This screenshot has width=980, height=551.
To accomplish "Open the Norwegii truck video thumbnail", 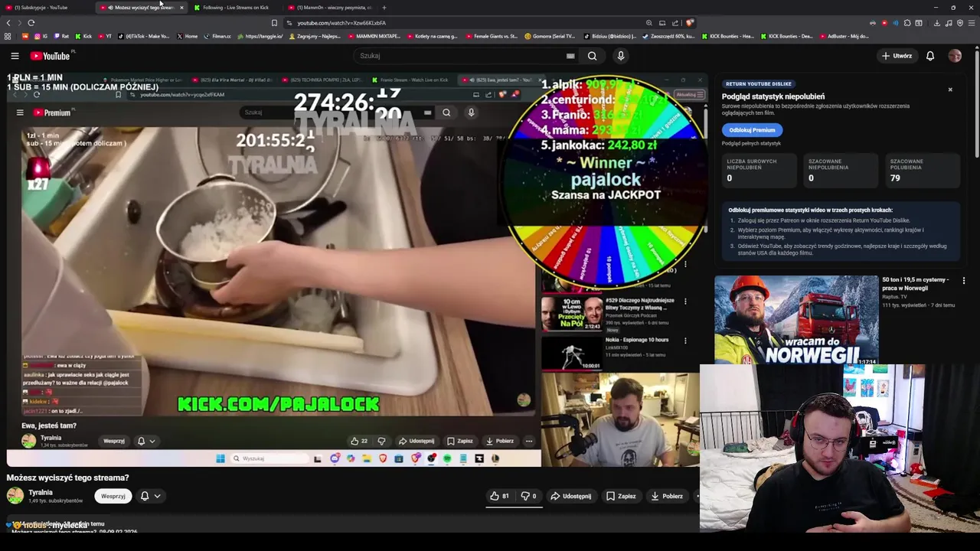I will click(x=796, y=320).
